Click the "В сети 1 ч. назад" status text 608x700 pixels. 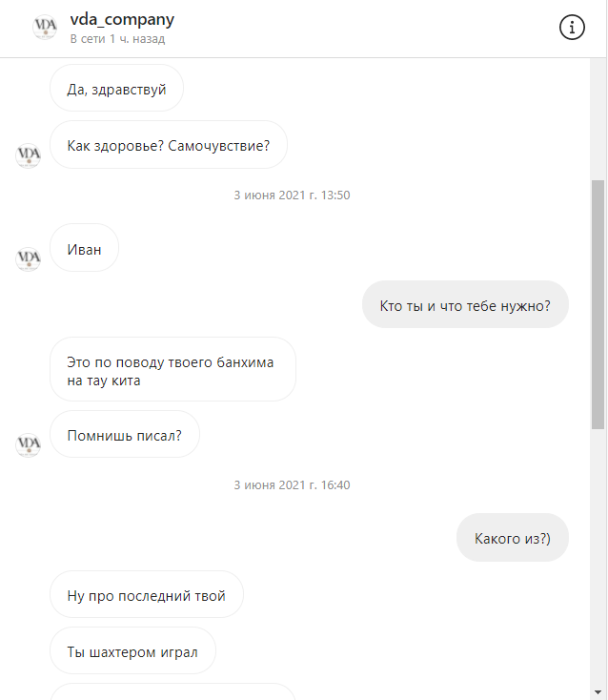click(118, 39)
